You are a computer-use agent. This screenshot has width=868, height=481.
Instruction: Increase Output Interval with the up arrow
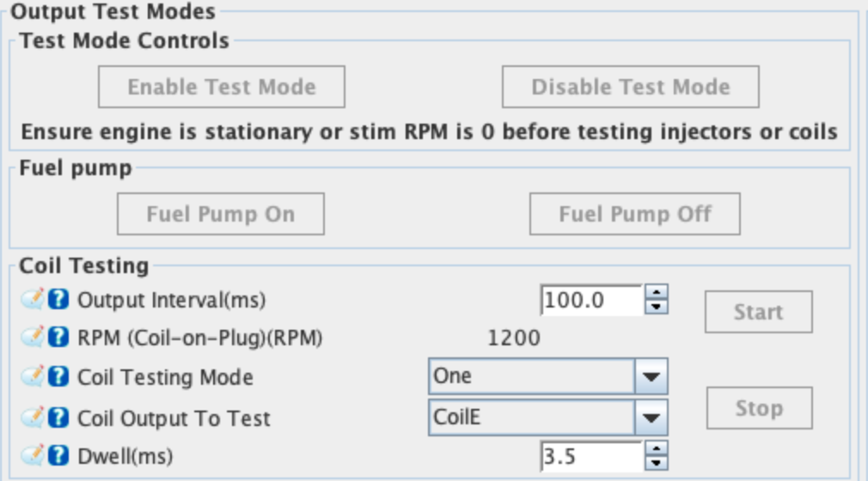coord(657,292)
